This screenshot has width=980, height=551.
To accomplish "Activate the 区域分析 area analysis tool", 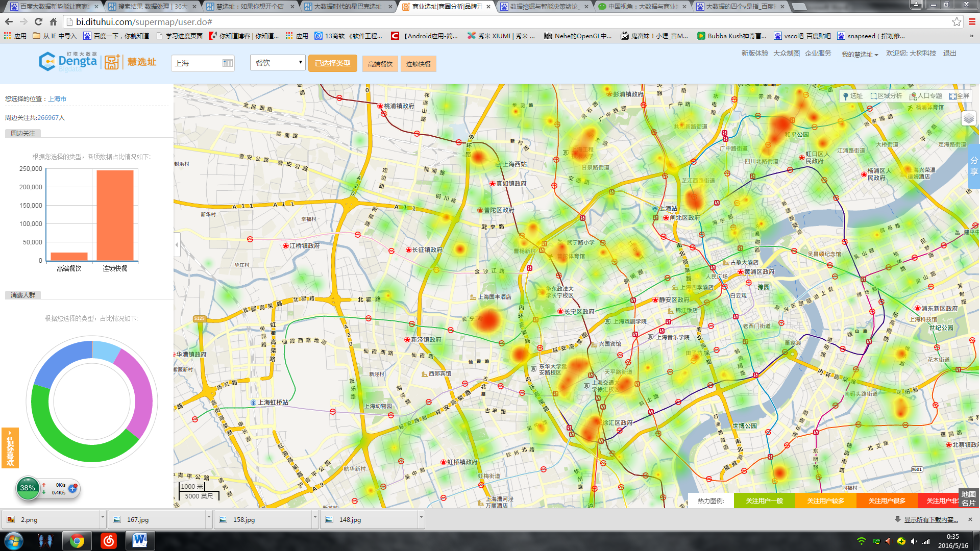I will coord(886,96).
